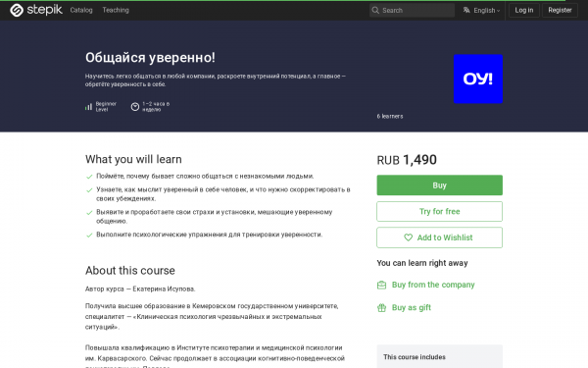Click the checkmark beside 'Поймёте, почему бывает сложно'

click(x=89, y=177)
